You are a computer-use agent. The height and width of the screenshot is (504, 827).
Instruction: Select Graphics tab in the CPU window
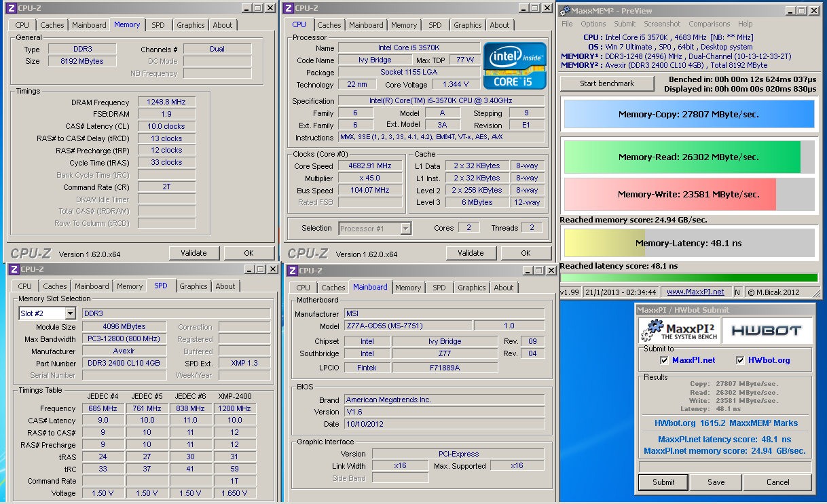468,25
